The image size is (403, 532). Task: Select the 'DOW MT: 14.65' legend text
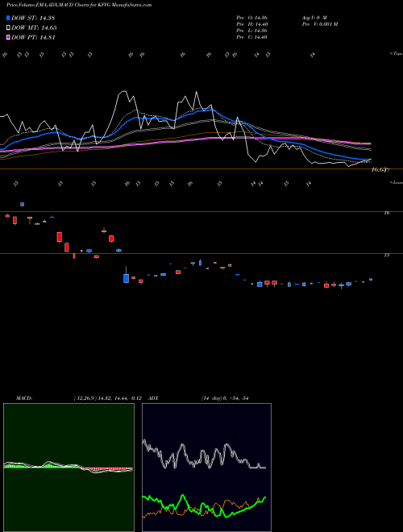[34, 28]
